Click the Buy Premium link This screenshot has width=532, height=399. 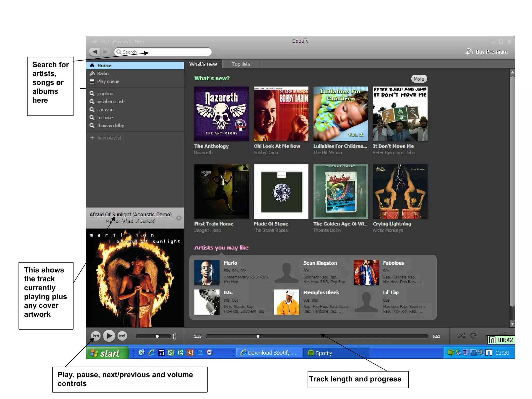click(x=487, y=52)
